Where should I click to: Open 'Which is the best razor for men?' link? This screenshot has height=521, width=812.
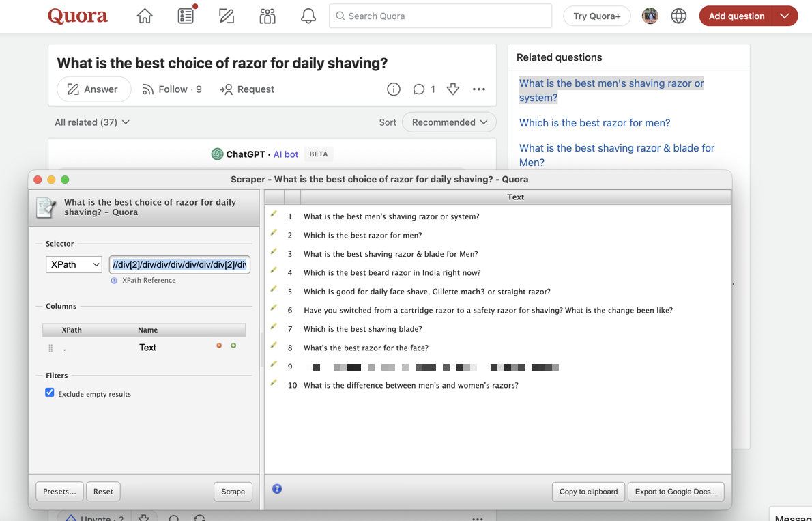click(x=594, y=123)
